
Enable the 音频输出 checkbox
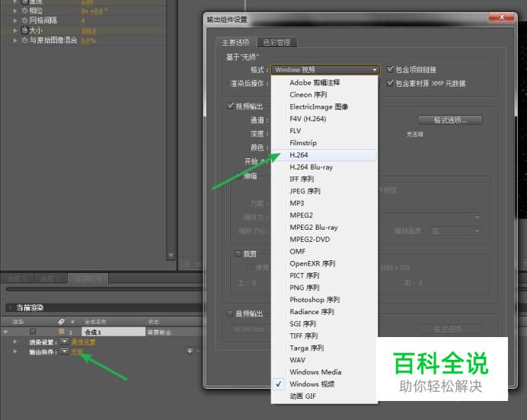[x=230, y=313]
